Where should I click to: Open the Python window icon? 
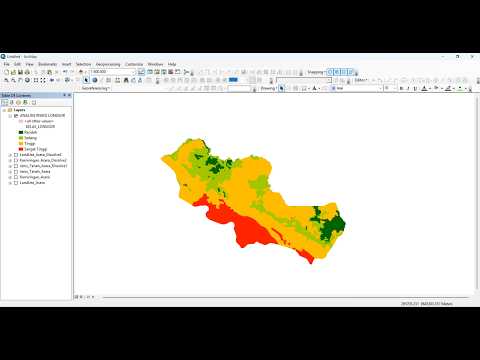click(x=178, y=72)
